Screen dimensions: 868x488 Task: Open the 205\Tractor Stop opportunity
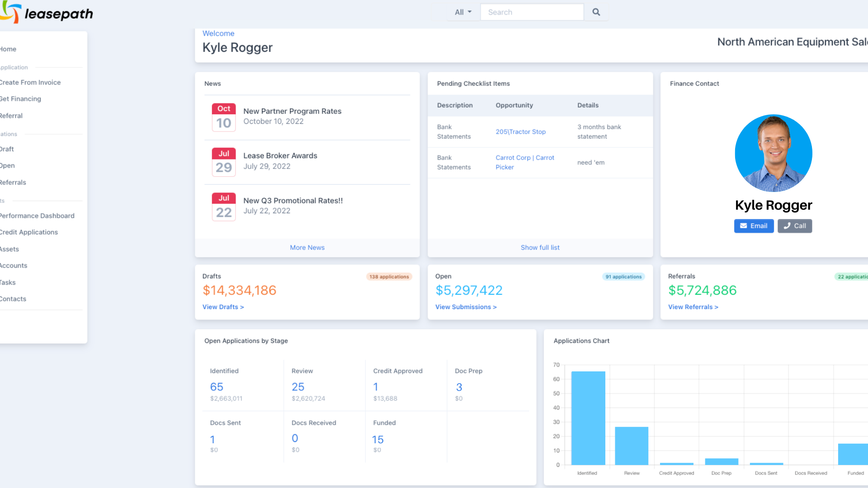click(x=520, y=132)
